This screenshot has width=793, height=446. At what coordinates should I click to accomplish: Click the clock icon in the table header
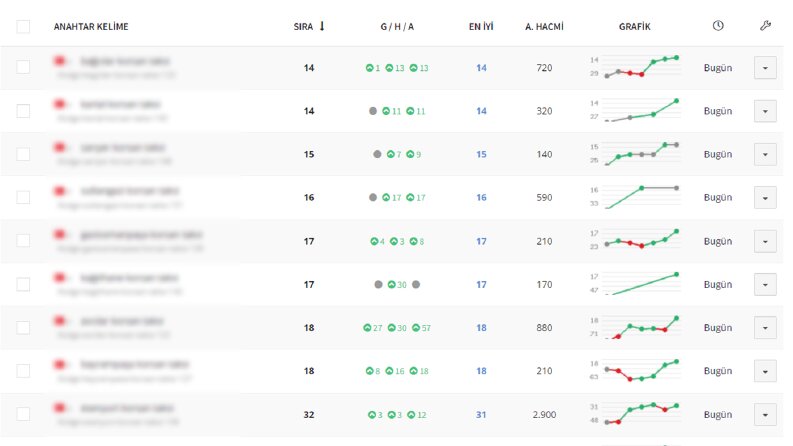pyautogui.click(x=718, y=26)
